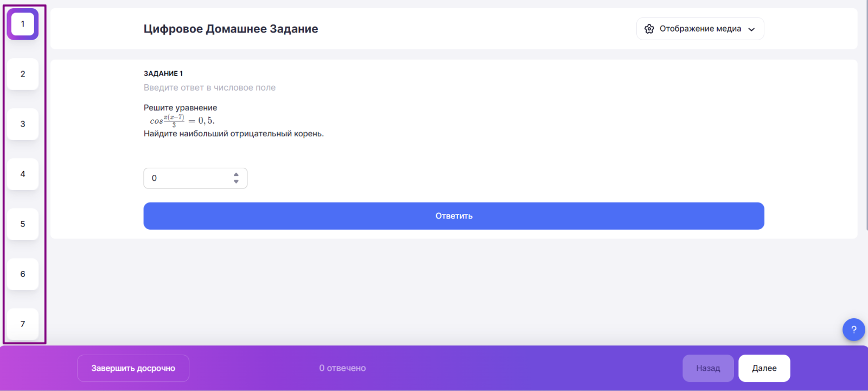The width and height of the screenshot is (868, 391).
Task: Open task 3 in sidebar
Action: (x=23, y=124)
